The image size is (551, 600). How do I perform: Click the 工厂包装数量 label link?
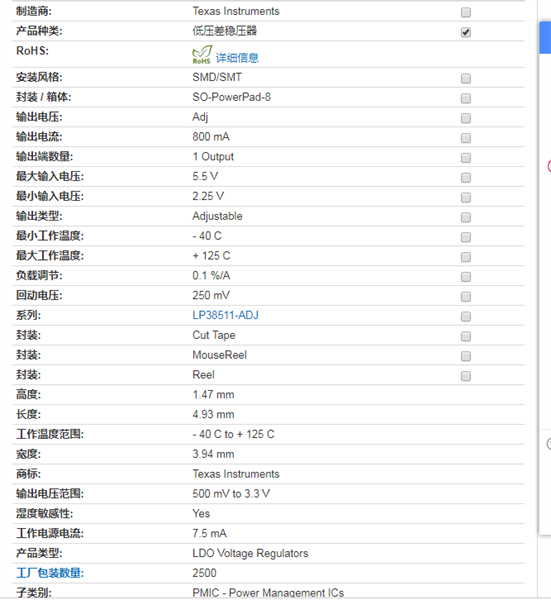tap(50, 573)
